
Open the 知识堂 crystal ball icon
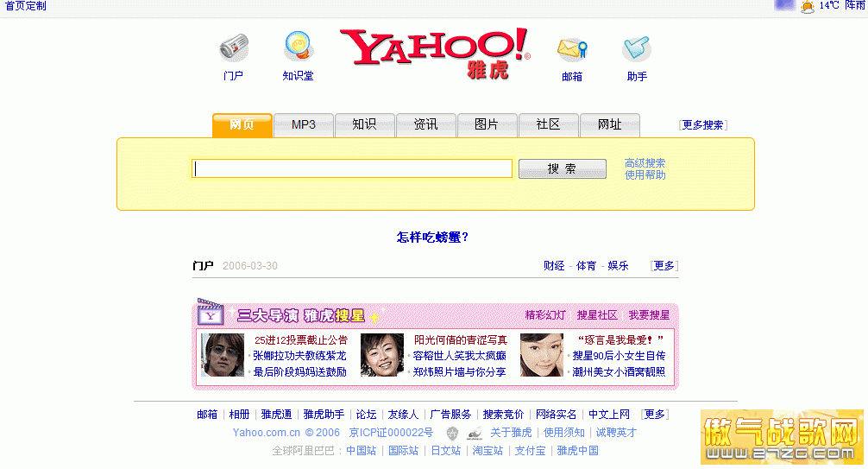[x=299, y=46]
